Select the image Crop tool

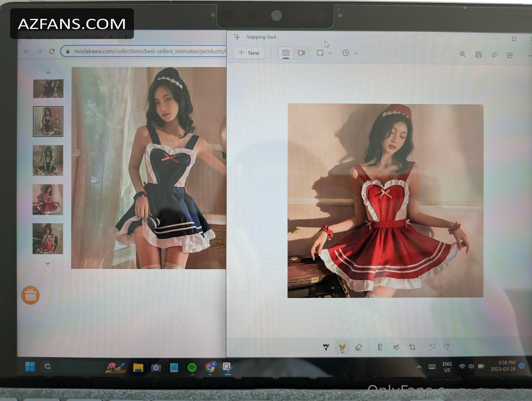point(412,347)
